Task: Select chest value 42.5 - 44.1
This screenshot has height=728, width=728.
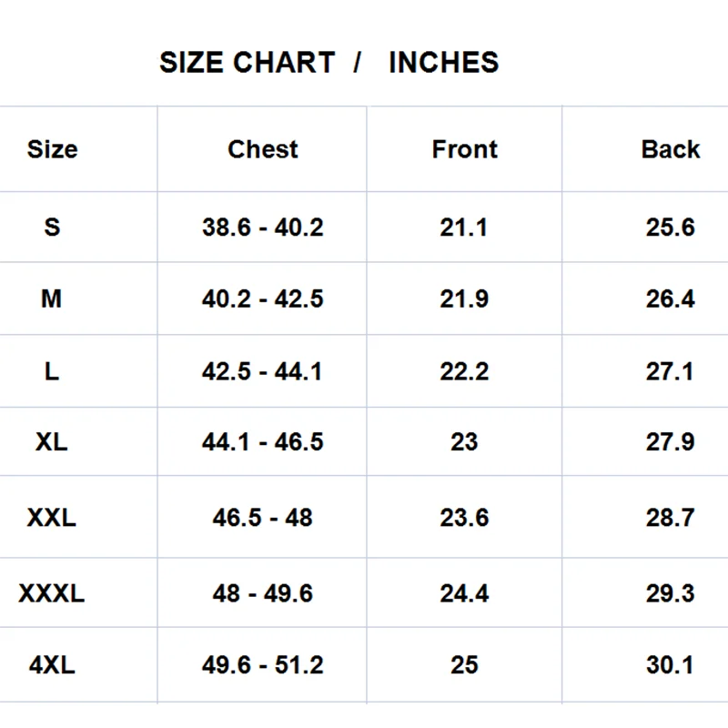Action: [263, 371]
